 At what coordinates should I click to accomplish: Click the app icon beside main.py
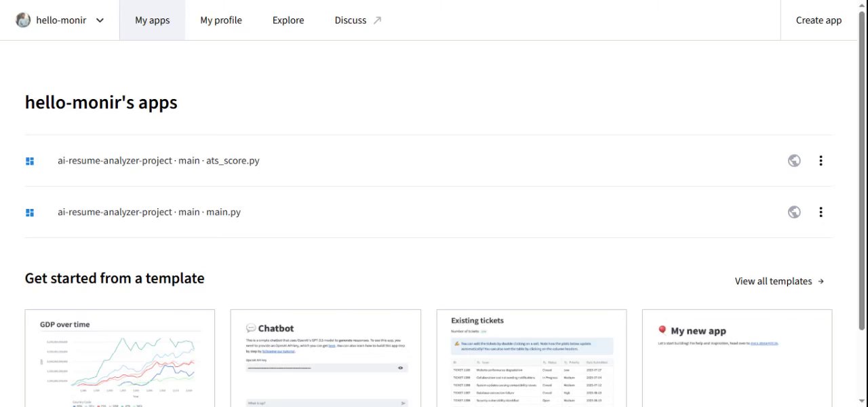tap(30, 212)
